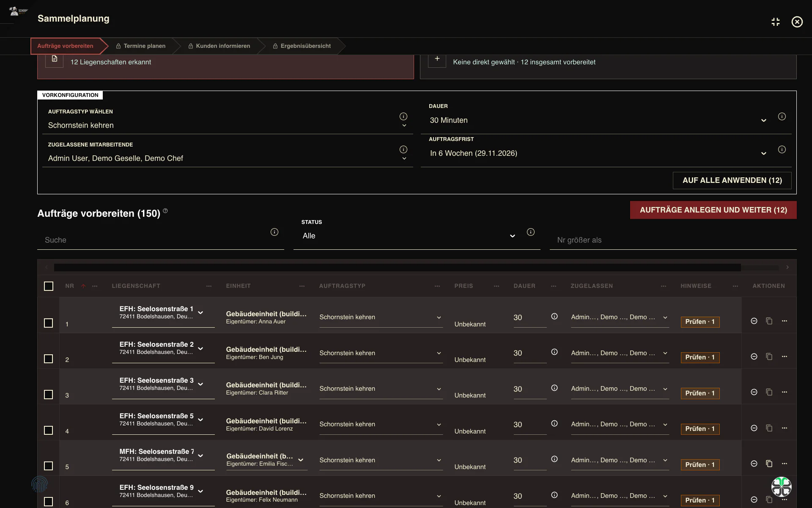Open the Status filter dropdown showing Alle
Image resolution: width=812 pixels, height=508 pixels.
pos(409,236)
